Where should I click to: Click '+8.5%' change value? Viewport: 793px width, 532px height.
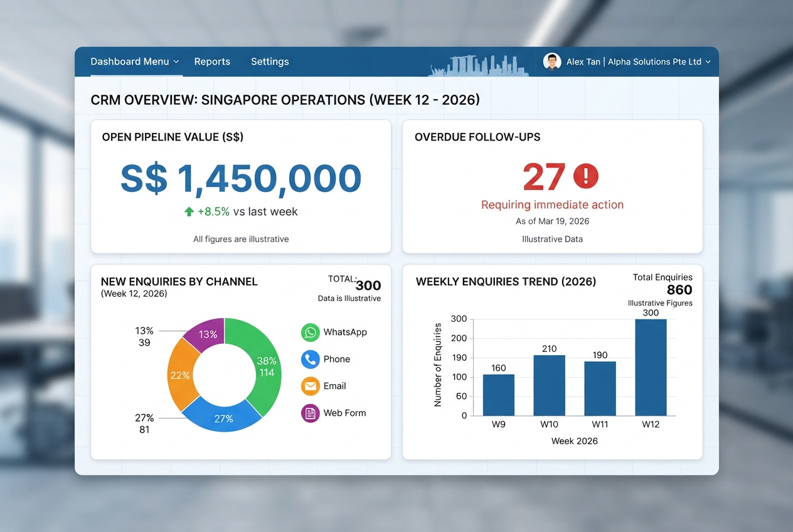tap(213, 212)
